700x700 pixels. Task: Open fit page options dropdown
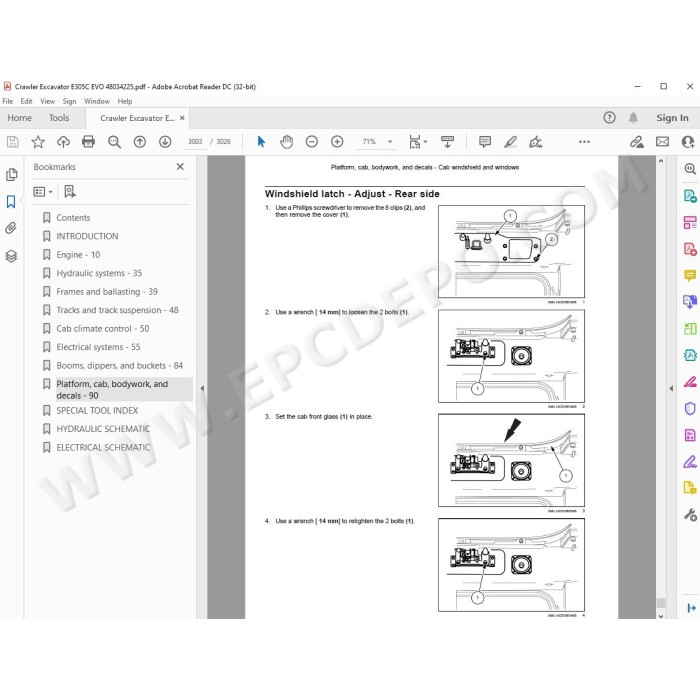pos(417,142)
